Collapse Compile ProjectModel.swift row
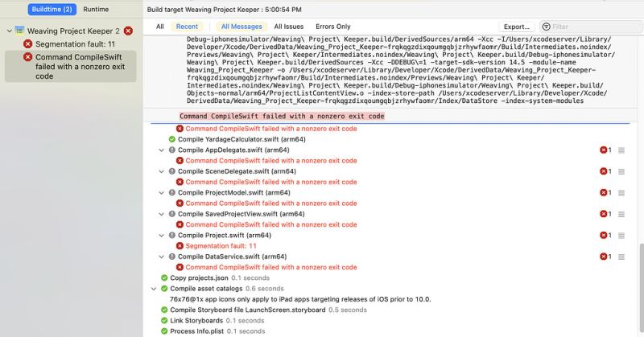This screenshot has width=644, height=337. tap(162, 193)
